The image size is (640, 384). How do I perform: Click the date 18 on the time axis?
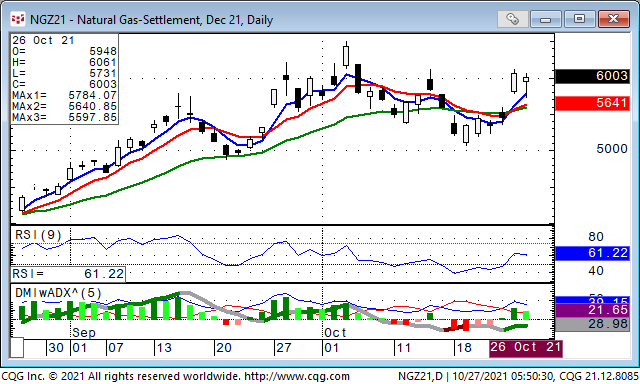[x=464, y=348]
